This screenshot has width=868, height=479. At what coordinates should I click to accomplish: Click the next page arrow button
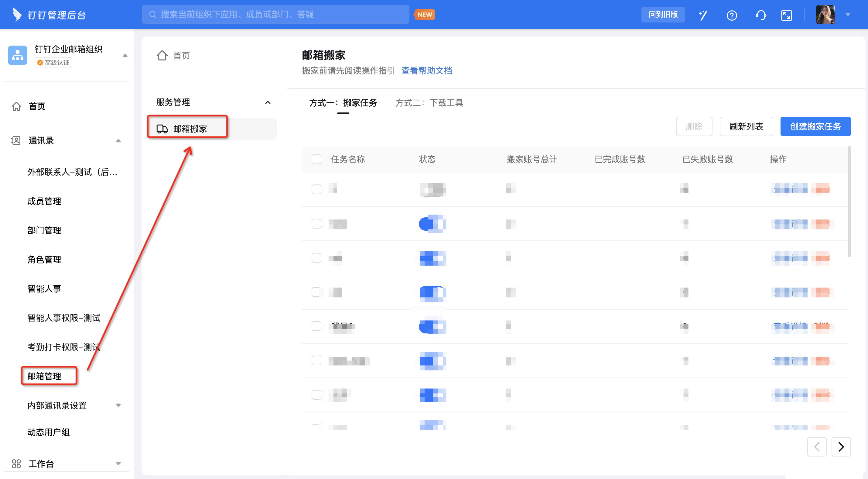coord(841,447)
